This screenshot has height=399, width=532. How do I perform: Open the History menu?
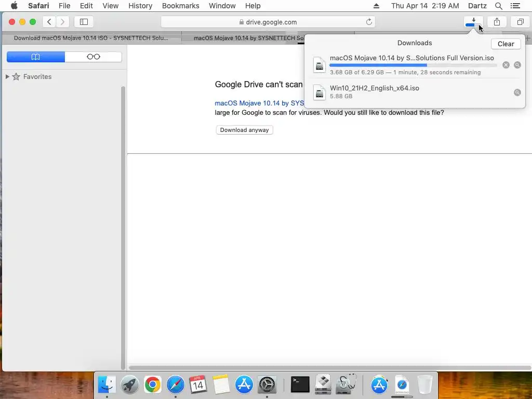pyautogui.click(x=140, y=6)
